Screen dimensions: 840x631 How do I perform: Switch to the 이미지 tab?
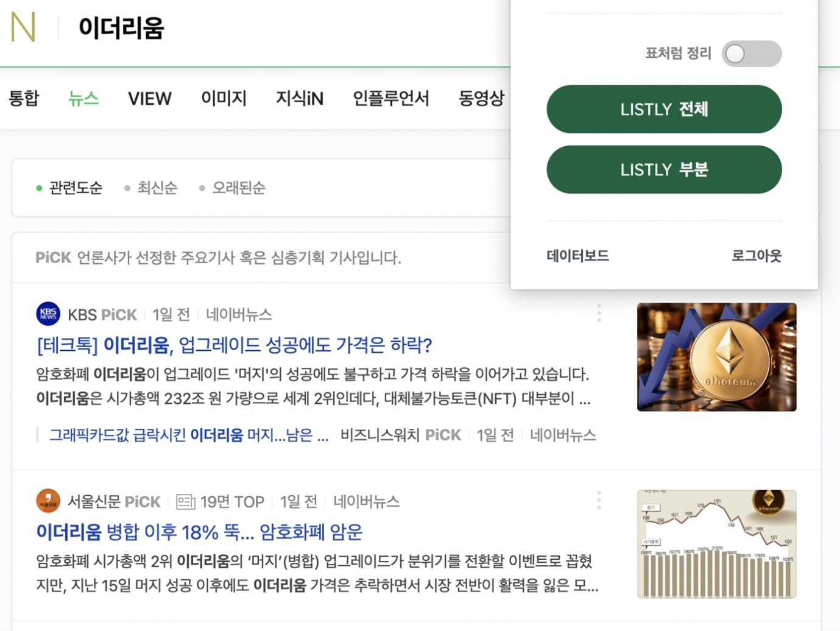[224, 98]
